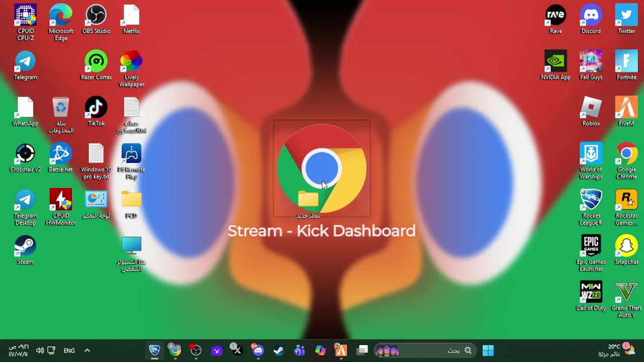644x362 pixels.
Task: Open Microsoft Teams from the taskbar
Action: point(299,350)
